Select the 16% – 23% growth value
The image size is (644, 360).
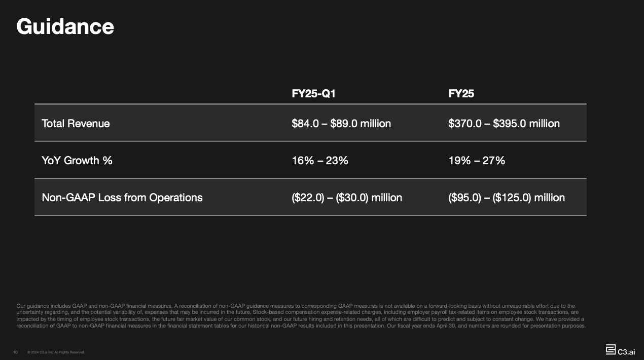pyautogui.click(x=320, y=160)
